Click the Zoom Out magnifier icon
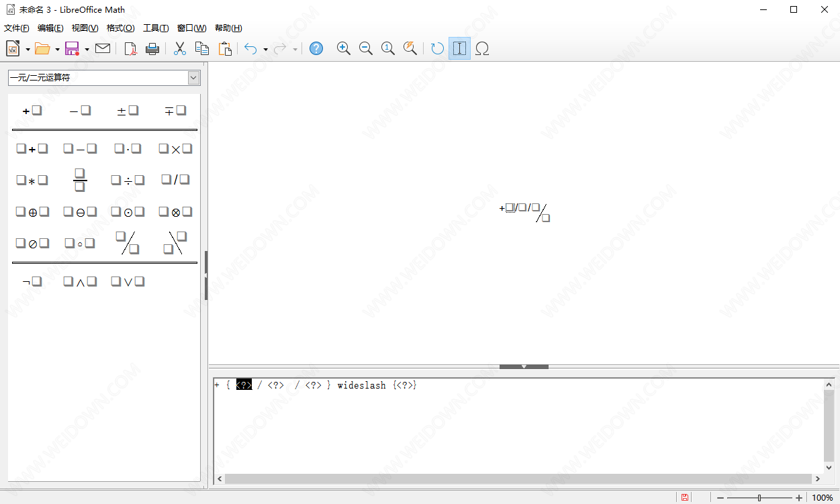The image size is (840, 504). (x=366, y=48)
